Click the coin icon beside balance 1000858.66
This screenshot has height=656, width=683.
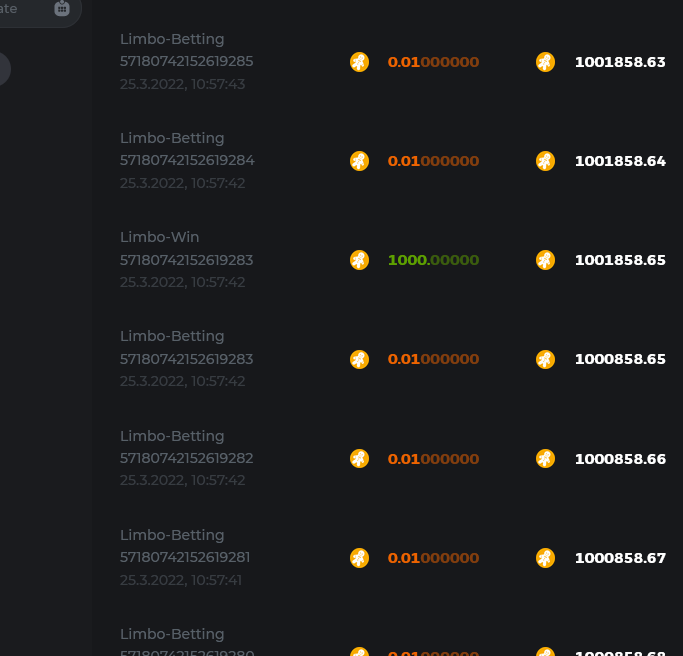[x=545, y=458]
